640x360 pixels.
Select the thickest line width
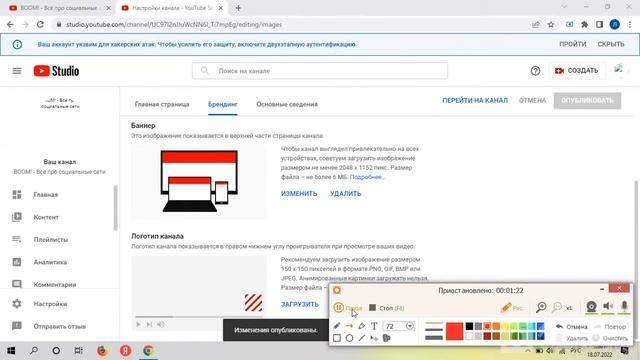pos(433,338)
